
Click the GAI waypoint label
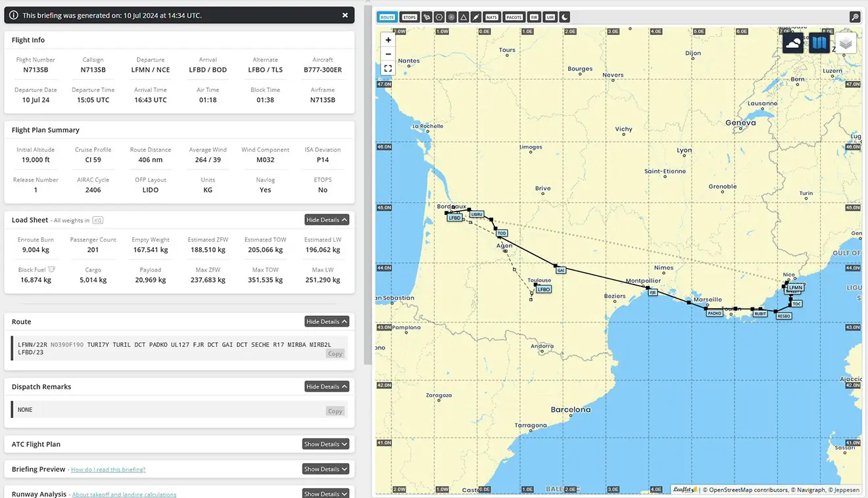coord(560,270)
